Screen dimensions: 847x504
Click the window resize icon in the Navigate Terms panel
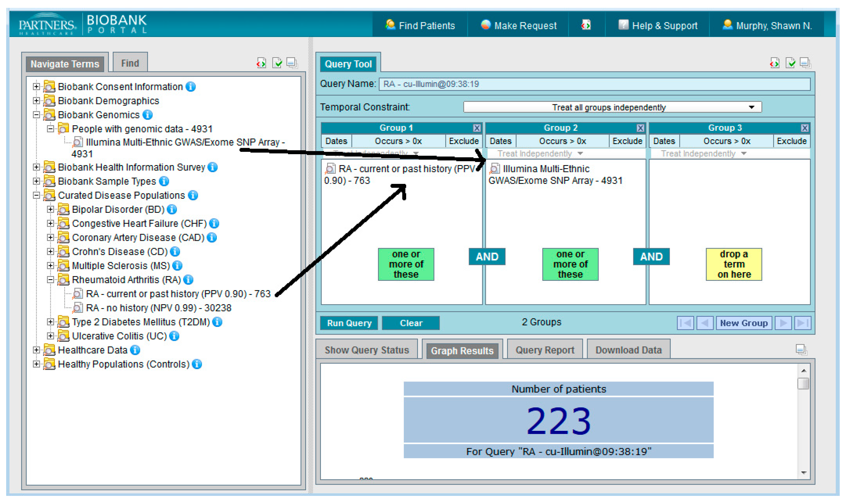pyautogui.click(x=292, y=63)
